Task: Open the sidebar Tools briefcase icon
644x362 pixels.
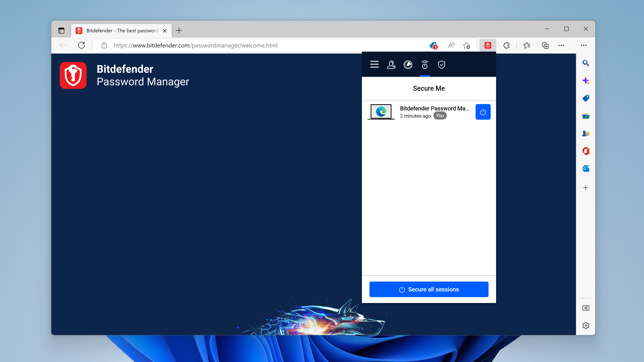Action: pyautogui.click(x=586, y=116)
